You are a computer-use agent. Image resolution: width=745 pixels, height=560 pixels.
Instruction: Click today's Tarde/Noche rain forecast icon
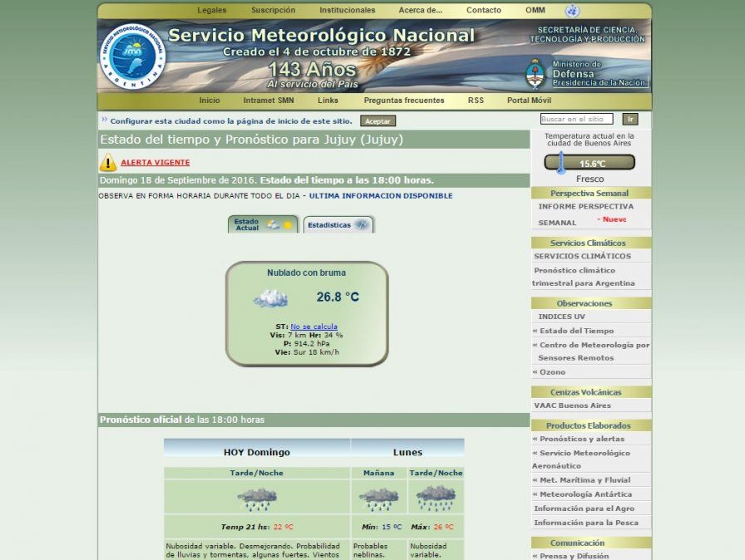(256, 499)
